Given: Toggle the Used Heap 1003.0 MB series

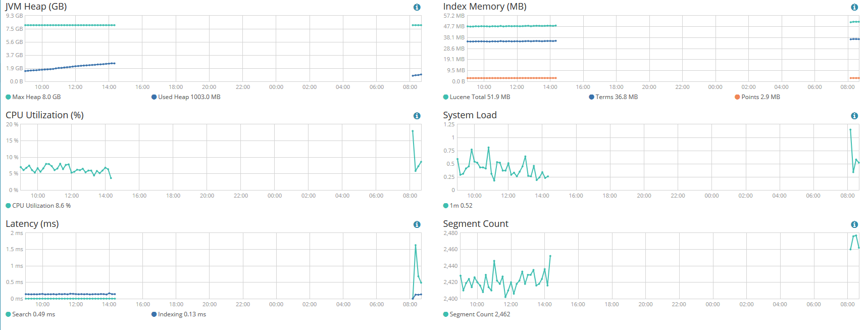Looking at the screenshot, I should pyautogui.click(x=186, y=97).
